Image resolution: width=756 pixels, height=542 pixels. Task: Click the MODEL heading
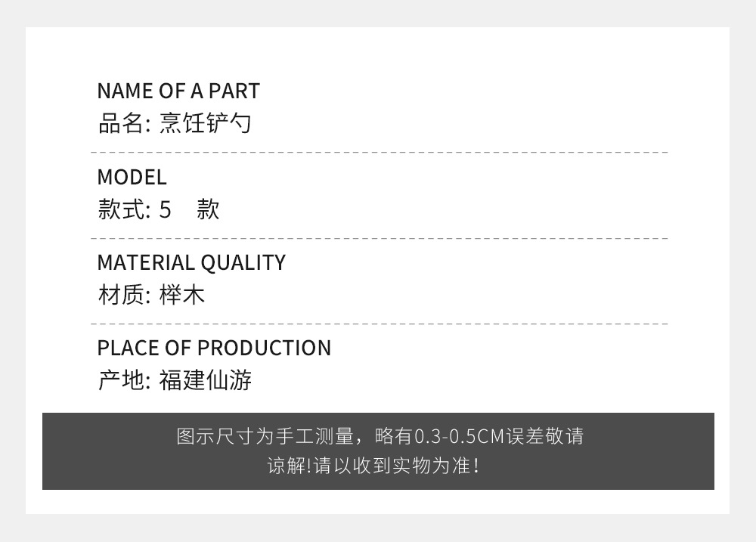[x=132, y=178]
